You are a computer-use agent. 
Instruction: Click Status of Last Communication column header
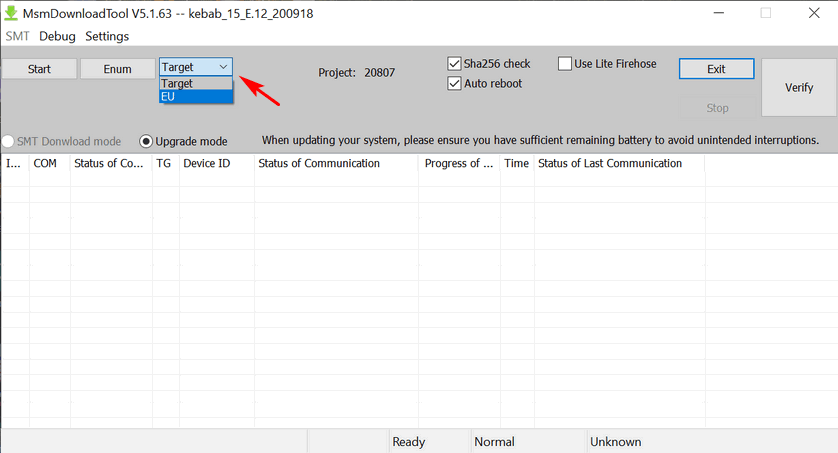click(619, 163)
